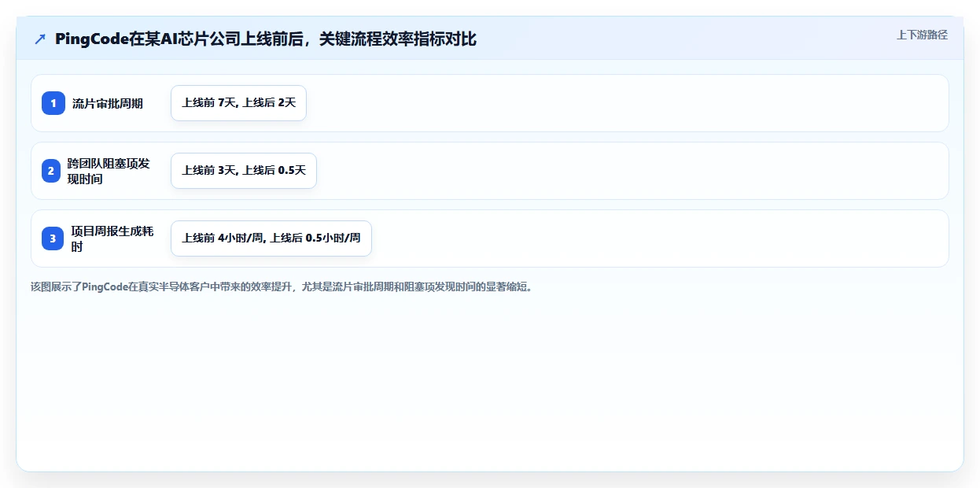Click the number 2 badge for 跨团队阻塞项发现时间
980x488 pixels.
50,171
